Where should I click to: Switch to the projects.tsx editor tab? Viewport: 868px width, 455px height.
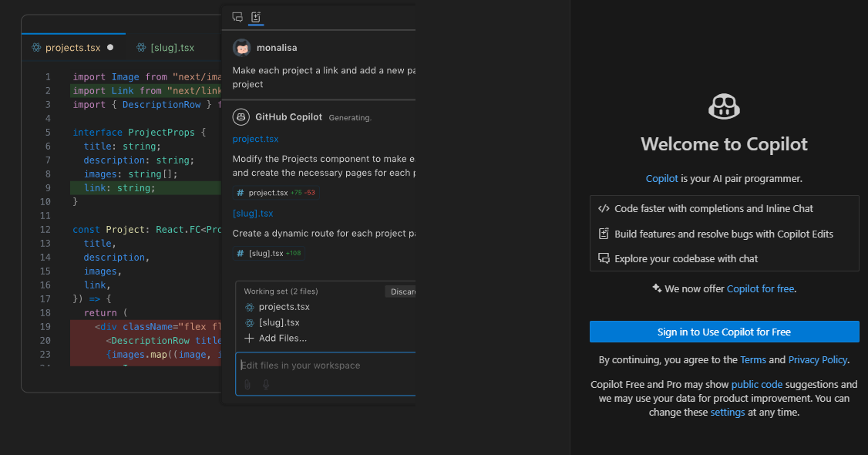72,48
